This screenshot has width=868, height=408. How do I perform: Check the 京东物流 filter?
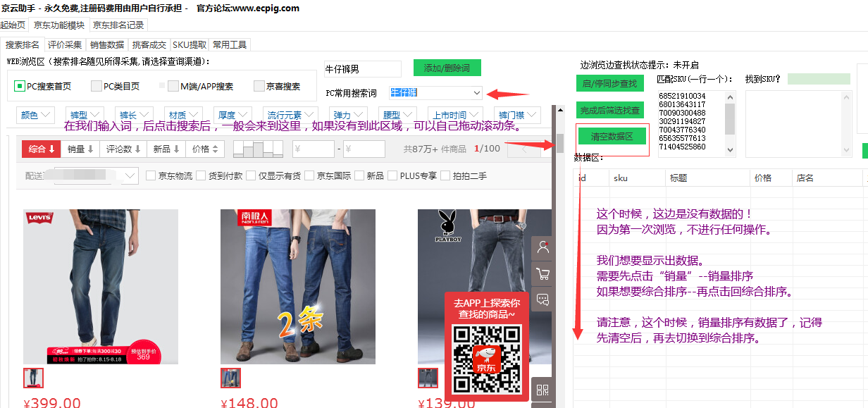coord(151,175)
